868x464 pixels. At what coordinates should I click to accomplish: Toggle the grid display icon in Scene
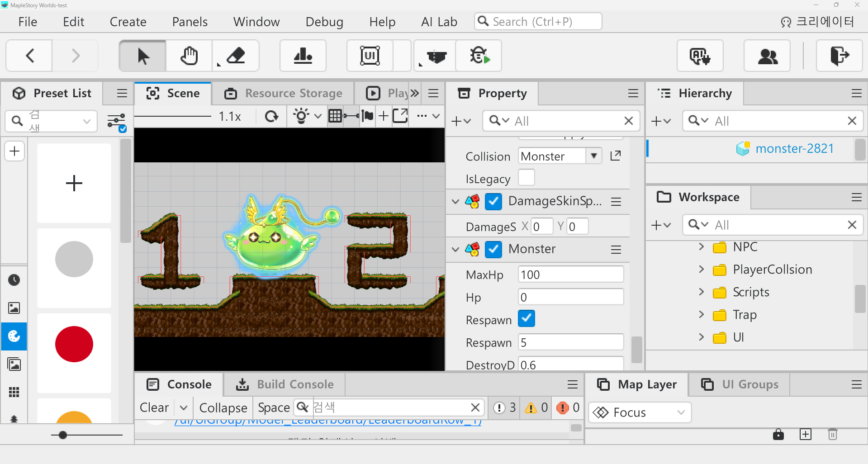pos(335,116)
